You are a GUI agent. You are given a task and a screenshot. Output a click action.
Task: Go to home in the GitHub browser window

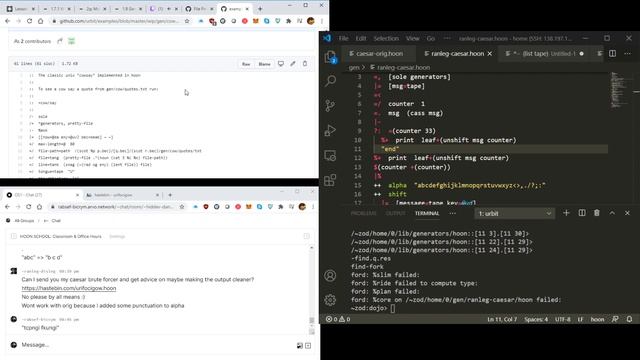pyautogui.click(x=40, y=21)
